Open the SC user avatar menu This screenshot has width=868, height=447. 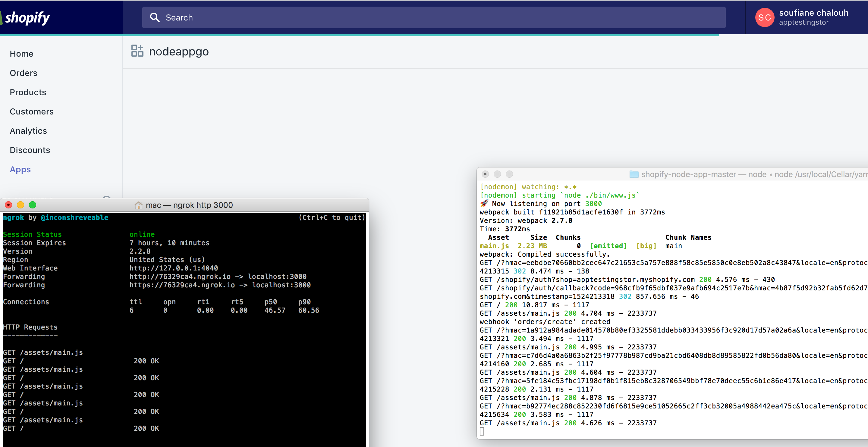click(765, 17)
